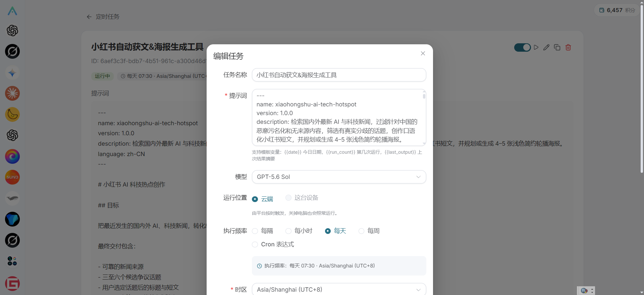Click the blue diamond sidebar icon
The height and width of the screenshot is (295, 644).
click(12, 219)
